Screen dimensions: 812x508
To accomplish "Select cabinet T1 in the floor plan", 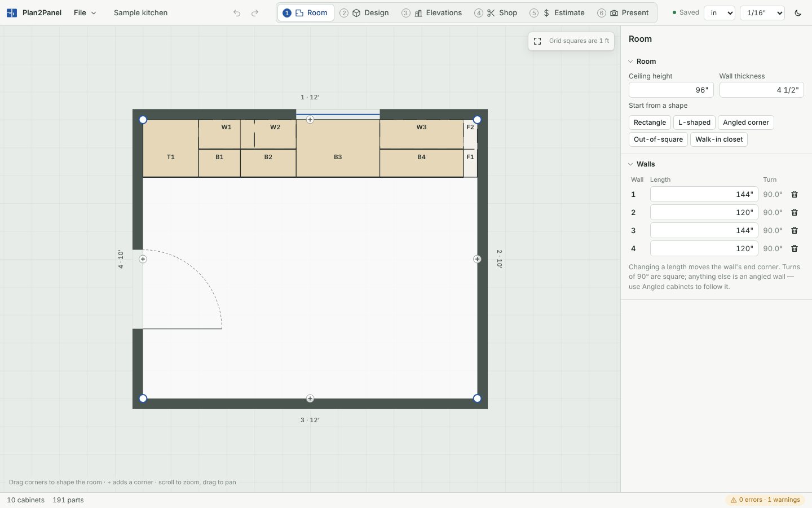I will tap(170, 148).
